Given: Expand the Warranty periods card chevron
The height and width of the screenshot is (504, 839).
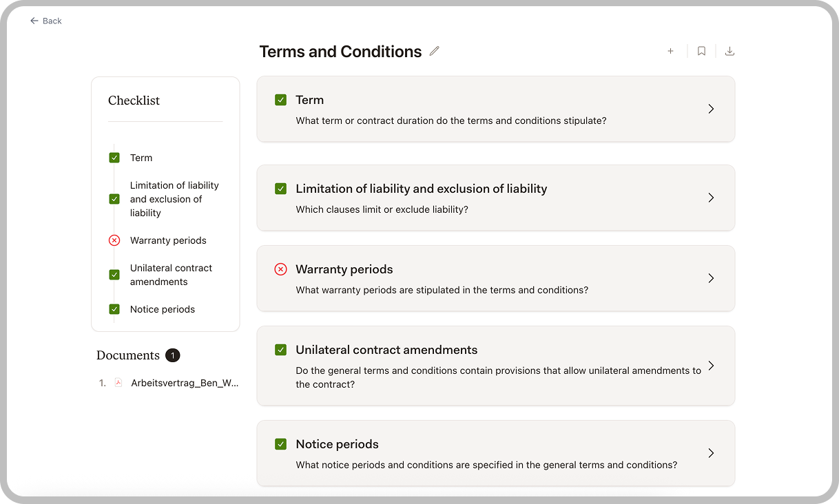Looking at the screenshot, I should [711, 278].
